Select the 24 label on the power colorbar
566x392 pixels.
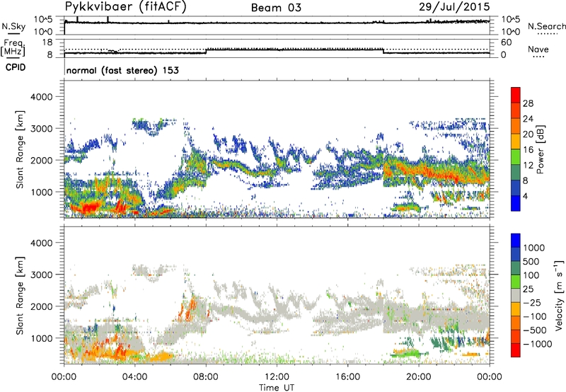click(528, 119)
